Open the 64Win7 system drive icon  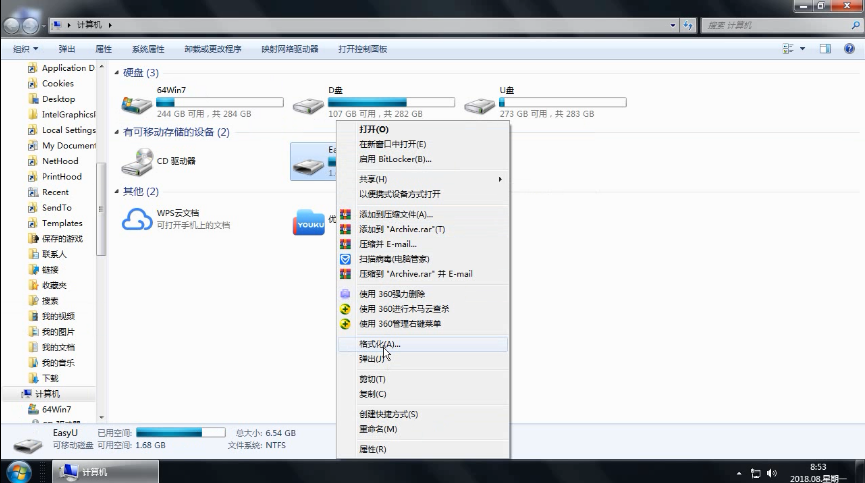point(136,104)
